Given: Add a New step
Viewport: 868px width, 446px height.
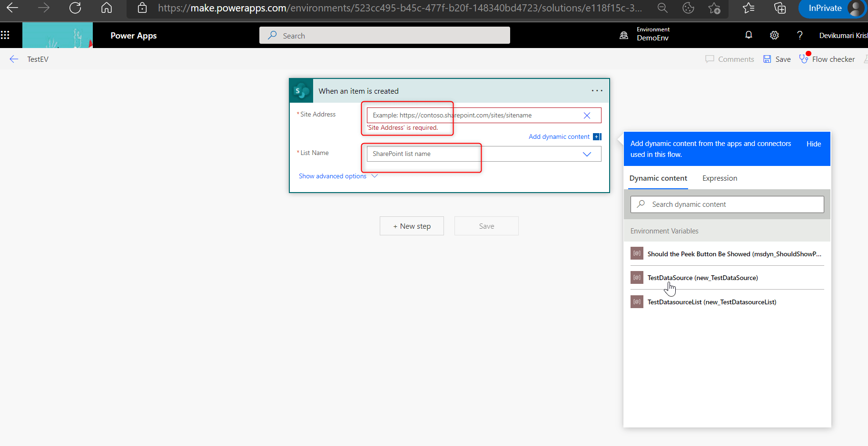Looking at the screenshot, I should coord(412,226).
